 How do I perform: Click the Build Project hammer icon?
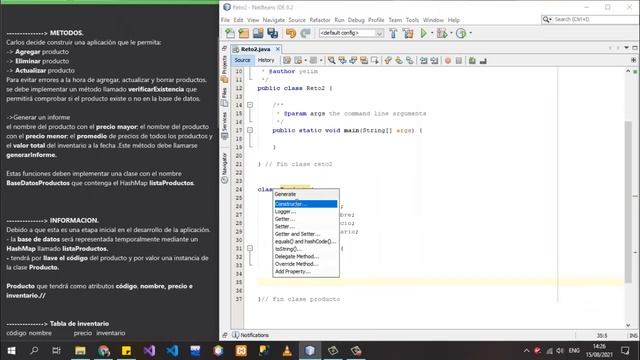tap(393, 33)
